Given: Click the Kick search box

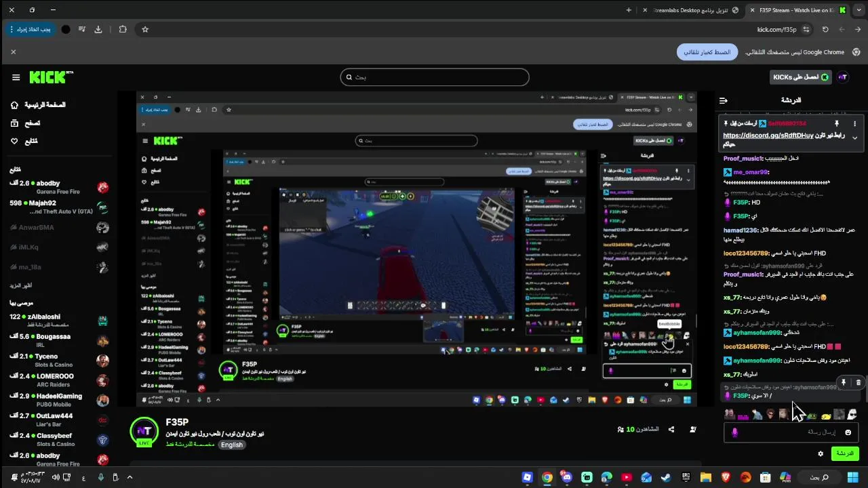Looking at the screenshot, I should (435, 77).
